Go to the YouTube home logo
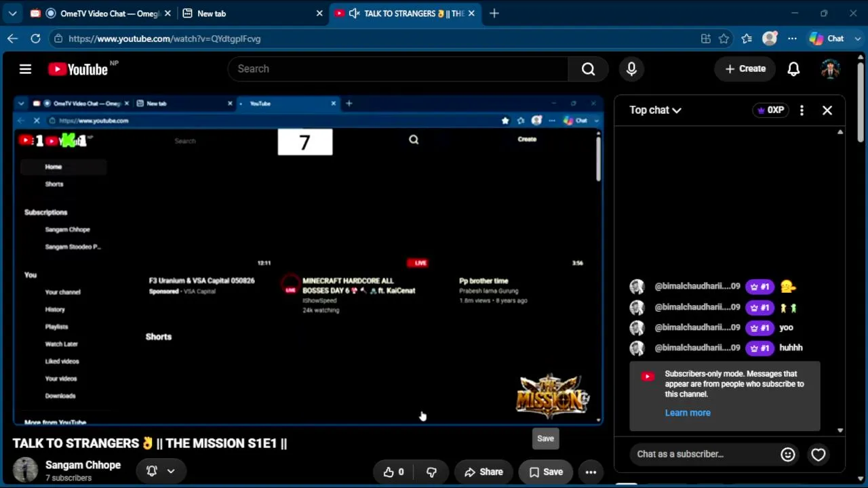The width and height of the screenshot is (868, 488). pos(78,69)
